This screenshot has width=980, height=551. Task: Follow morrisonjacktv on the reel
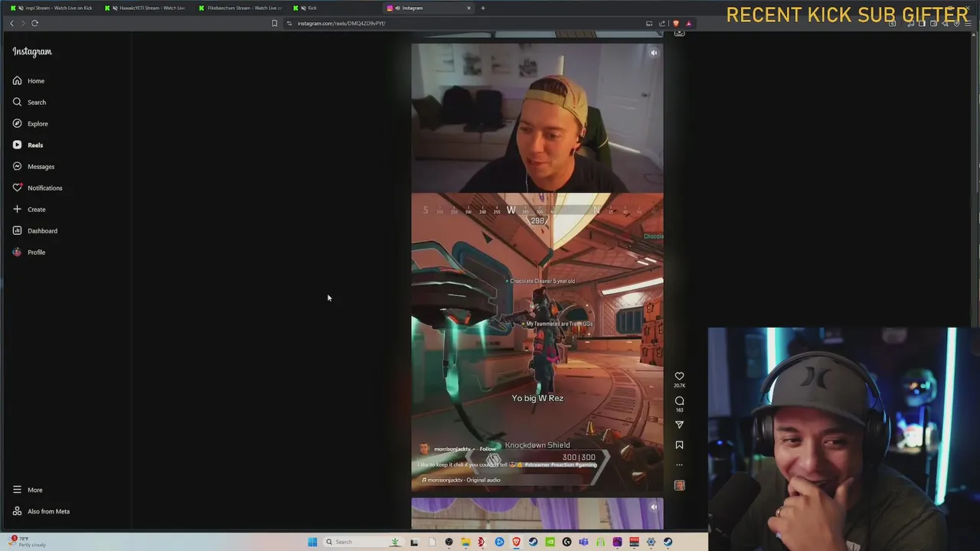tap(488, 449)
